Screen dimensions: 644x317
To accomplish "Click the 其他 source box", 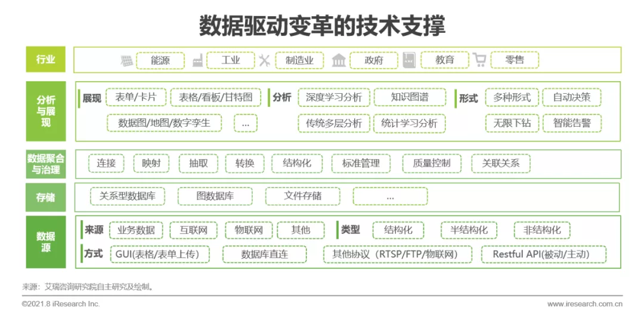I will tap(301, 230).
